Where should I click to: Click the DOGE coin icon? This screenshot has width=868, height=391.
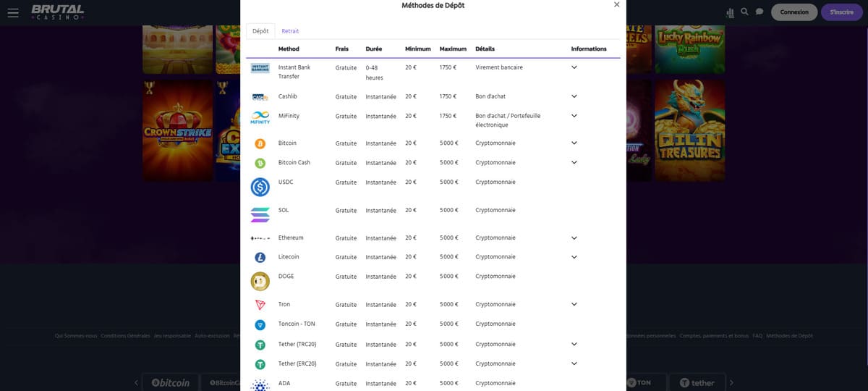(260, 282)
